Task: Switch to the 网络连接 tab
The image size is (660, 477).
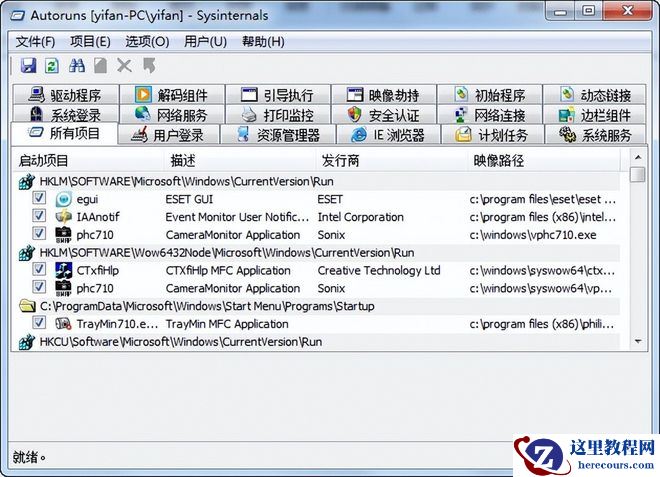Action: (x=490, y=114)
